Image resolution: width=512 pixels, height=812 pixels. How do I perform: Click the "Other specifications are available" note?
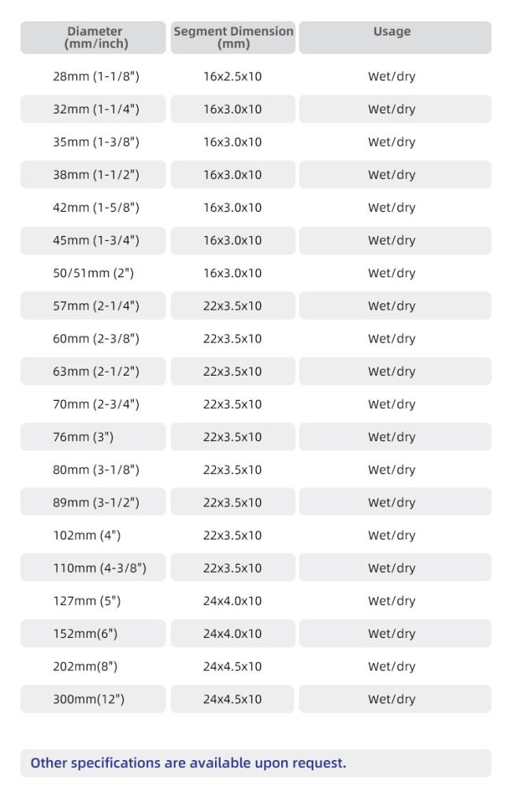click(x=188, y=763)
